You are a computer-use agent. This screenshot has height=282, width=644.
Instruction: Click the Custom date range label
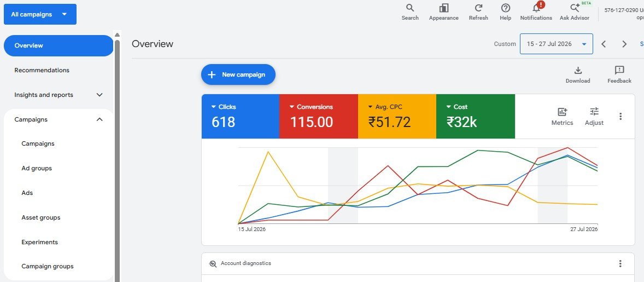click(x=505, y=44)
